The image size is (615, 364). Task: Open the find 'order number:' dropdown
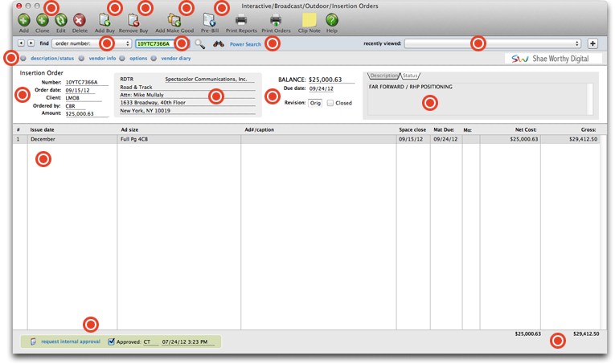pyautogui.click(x=91, y=43)
